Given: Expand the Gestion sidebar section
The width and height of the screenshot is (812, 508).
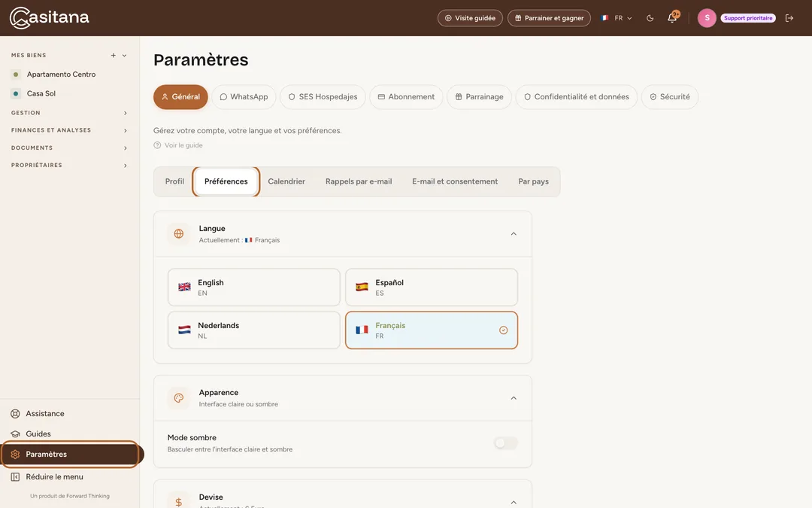Looking at the screenshot, I should coord(69,113).
